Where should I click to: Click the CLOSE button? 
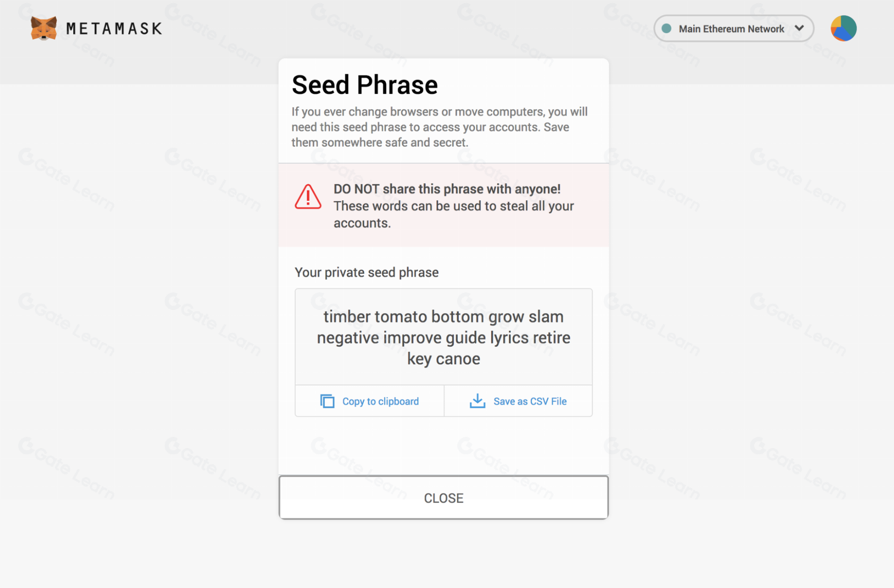tap(444, 498)
